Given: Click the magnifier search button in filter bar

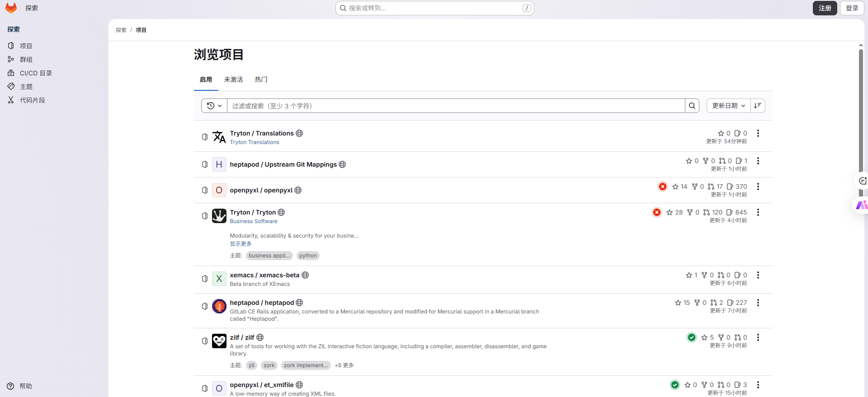Looking at the screenshot, I should pyautogui.click(x=692, y=106).
